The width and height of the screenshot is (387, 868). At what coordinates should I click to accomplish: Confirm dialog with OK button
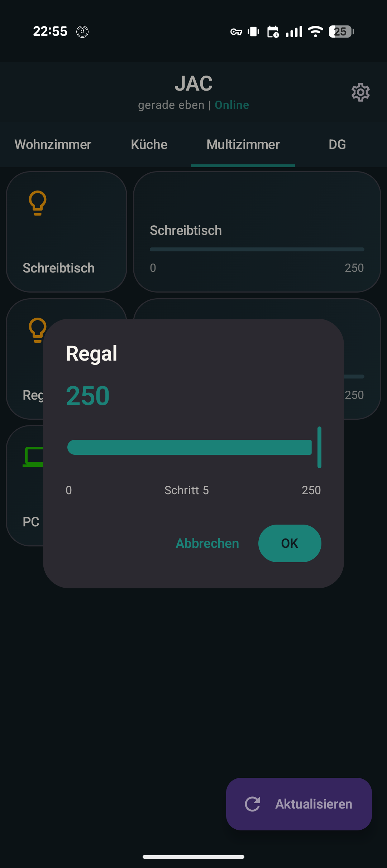pyautogui.click(x=290, y=543)
